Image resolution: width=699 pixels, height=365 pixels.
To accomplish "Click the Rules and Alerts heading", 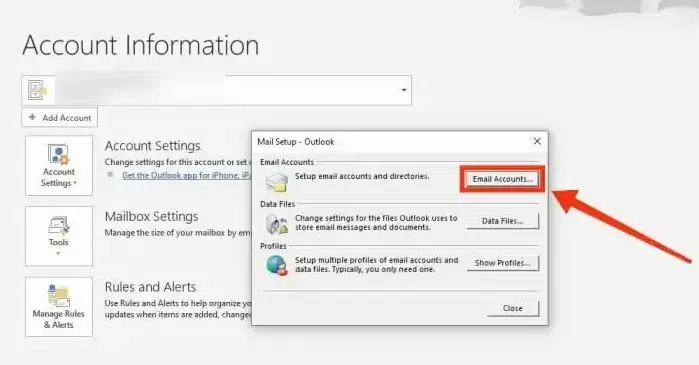I will click(150, 287).
